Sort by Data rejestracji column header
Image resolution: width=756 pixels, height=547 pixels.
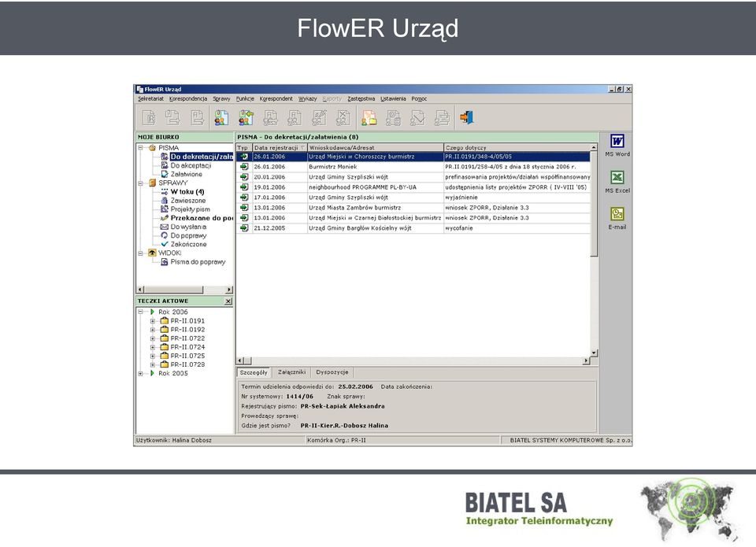point(280,147)
